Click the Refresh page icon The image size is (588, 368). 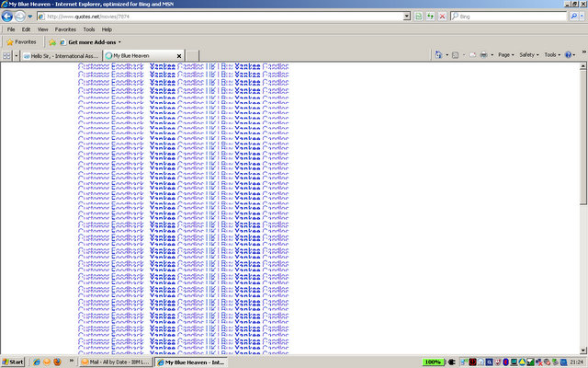click(x=431, y=17)
